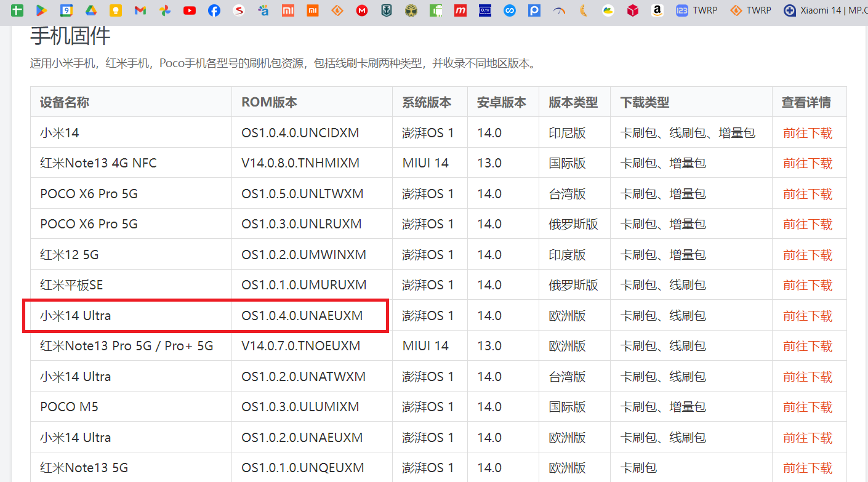868x482 pixels.
Task: Click the green Android robot bookmark icon
Action: tap(436, 10)
